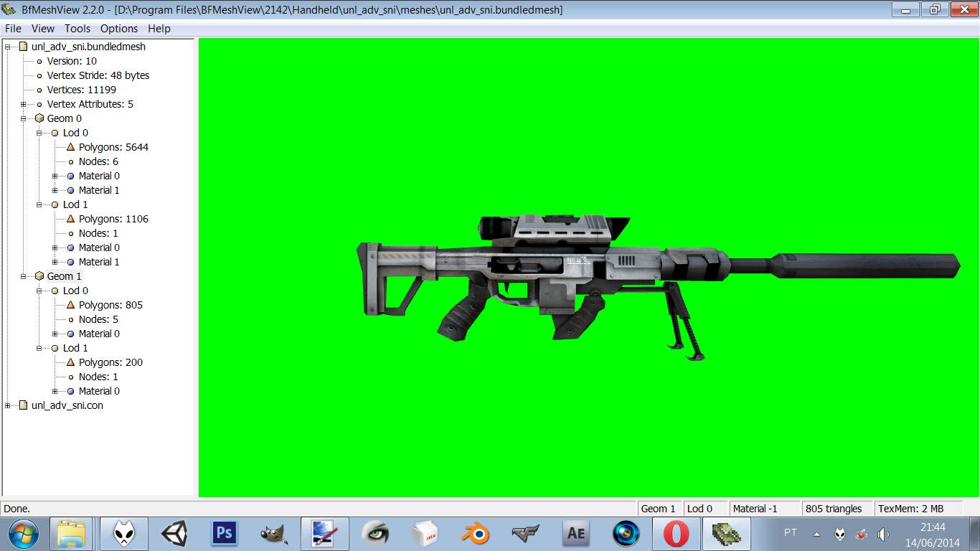Click the Geom 0 cube icon
Viewport: 980px width, 551px height.
(x=39, y=118)
